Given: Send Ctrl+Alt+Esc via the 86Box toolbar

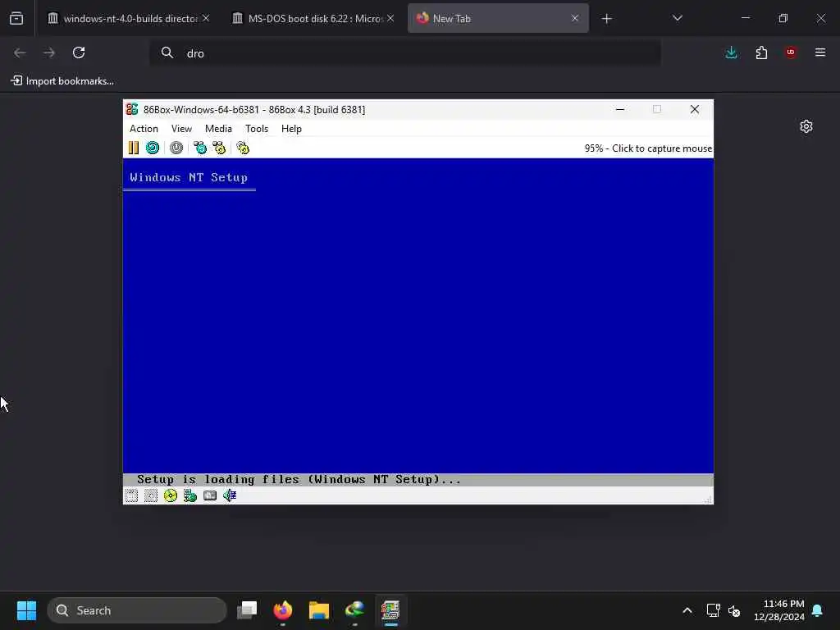Looking at the screenshot, I should click(x=219, y=148).
